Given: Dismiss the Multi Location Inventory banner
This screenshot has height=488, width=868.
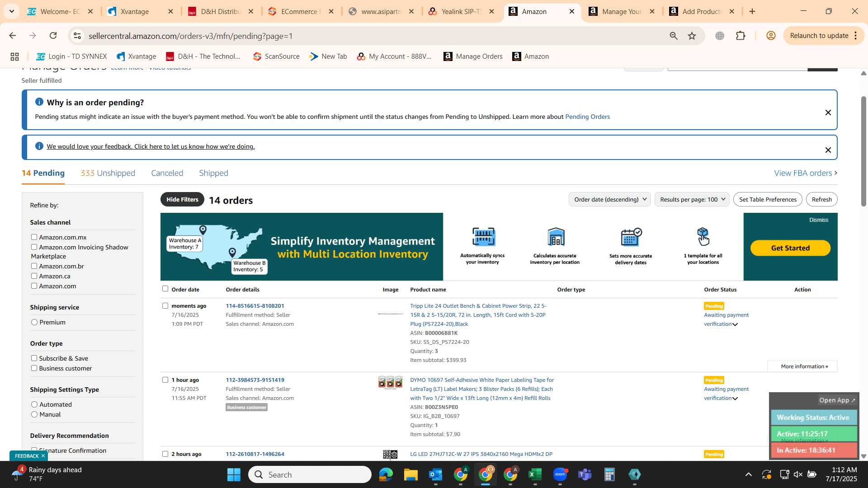Looking at the screenshot, I should click(x=819, y=220).
